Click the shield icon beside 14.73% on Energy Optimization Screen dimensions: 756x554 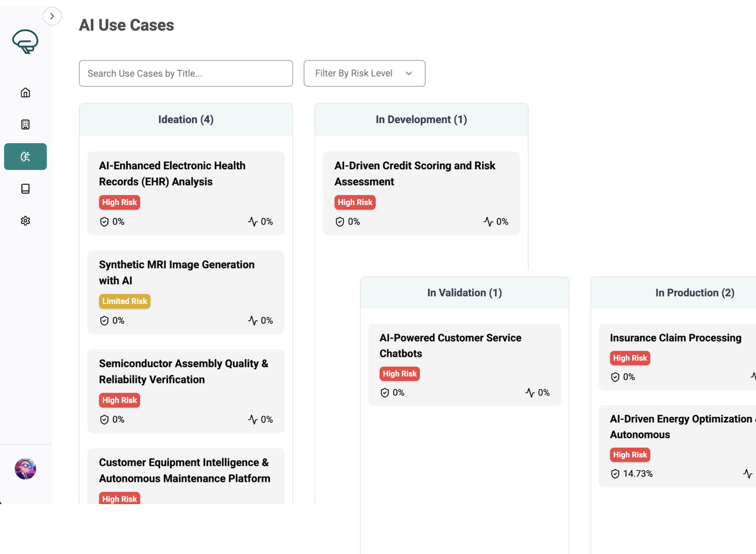[615, 474]
